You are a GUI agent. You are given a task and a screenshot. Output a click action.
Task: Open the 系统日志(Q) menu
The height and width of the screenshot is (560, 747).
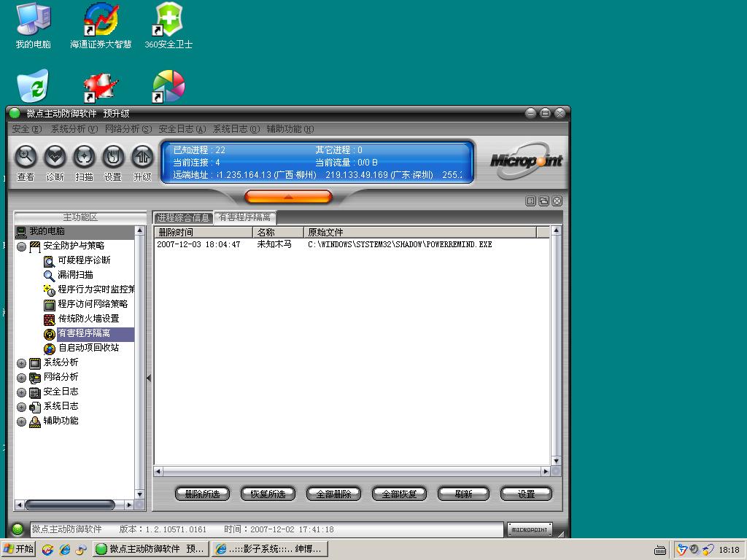tap(236, 129)
